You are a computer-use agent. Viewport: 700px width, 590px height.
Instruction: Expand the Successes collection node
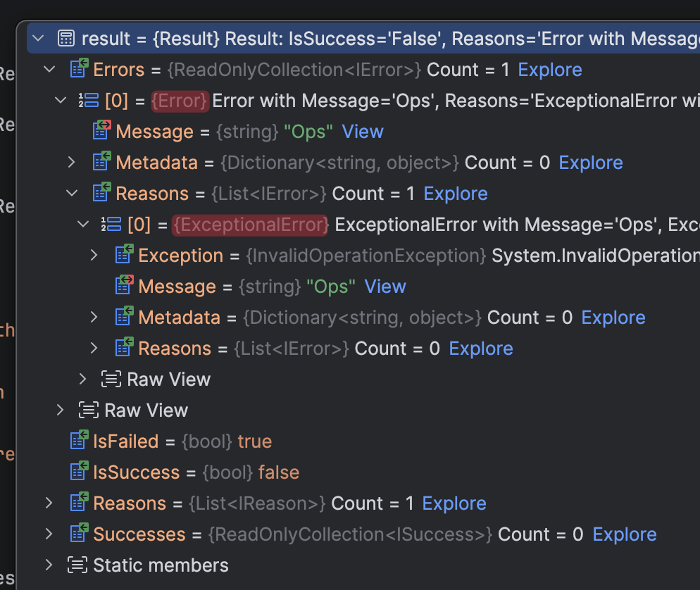[x=49, y=534]
